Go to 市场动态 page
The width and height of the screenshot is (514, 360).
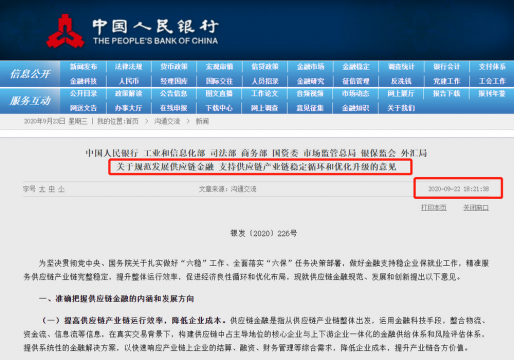356,94
